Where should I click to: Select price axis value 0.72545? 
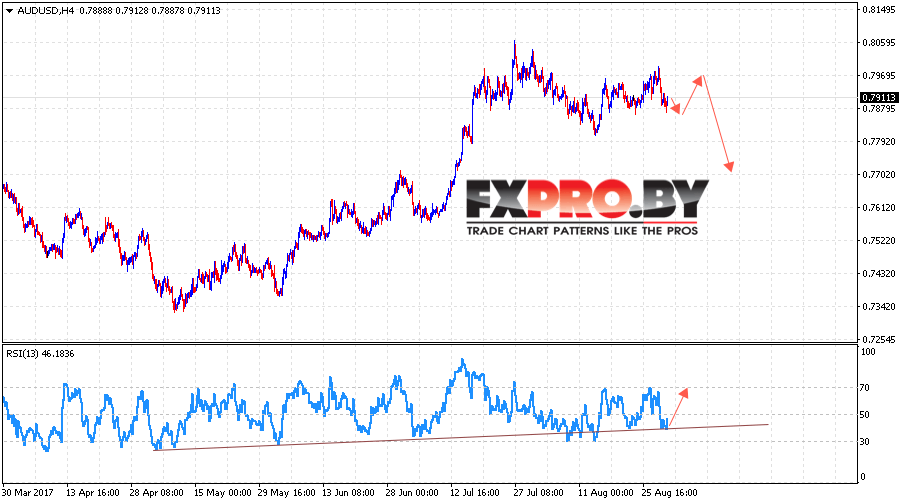tap(879, 339)
